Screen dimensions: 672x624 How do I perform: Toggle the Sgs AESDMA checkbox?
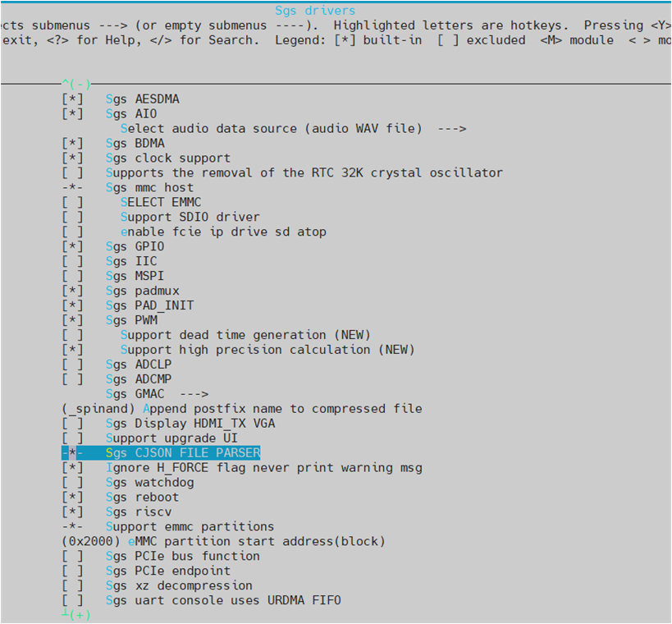tap(72, 99)
